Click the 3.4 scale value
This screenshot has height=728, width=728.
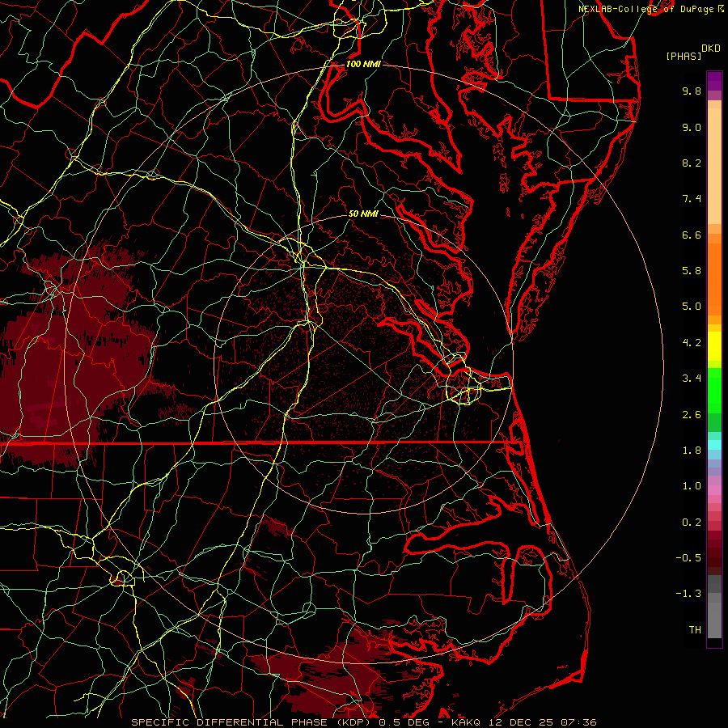(x=692, y=379)
